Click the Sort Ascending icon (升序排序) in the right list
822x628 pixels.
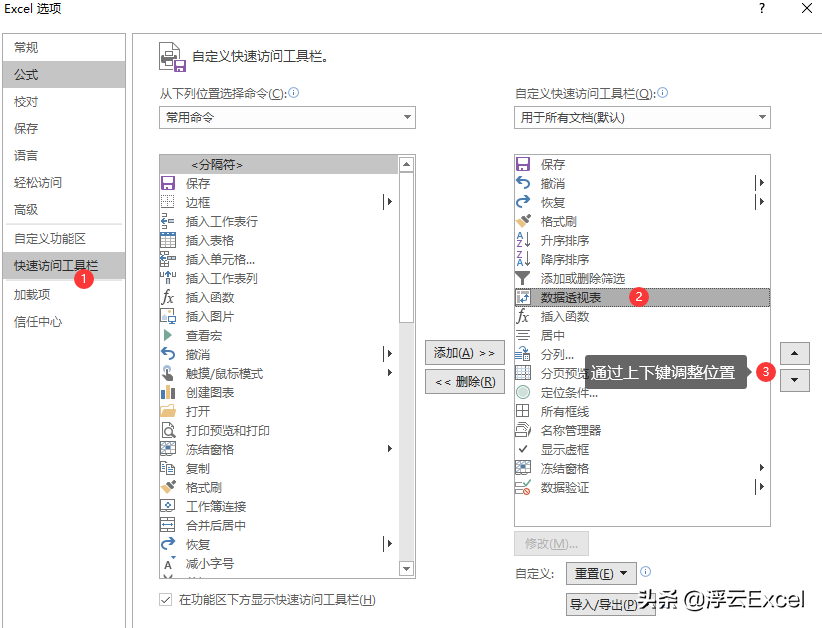[523, 240]
